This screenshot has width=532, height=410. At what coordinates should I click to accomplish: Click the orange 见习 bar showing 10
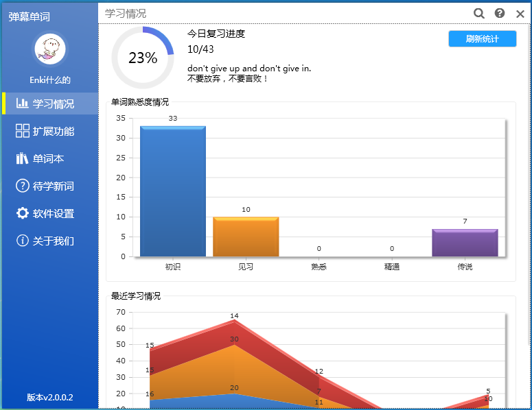[246, 237]
